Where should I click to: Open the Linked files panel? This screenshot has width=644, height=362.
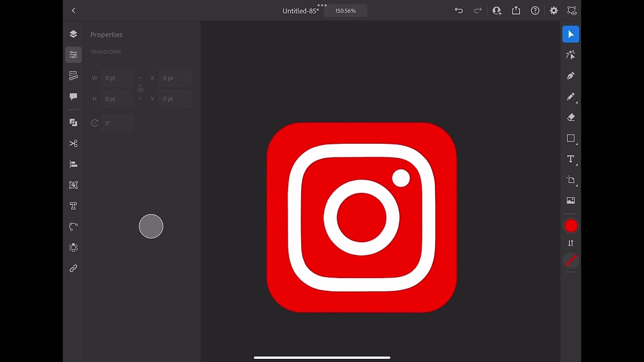(73, 268)
